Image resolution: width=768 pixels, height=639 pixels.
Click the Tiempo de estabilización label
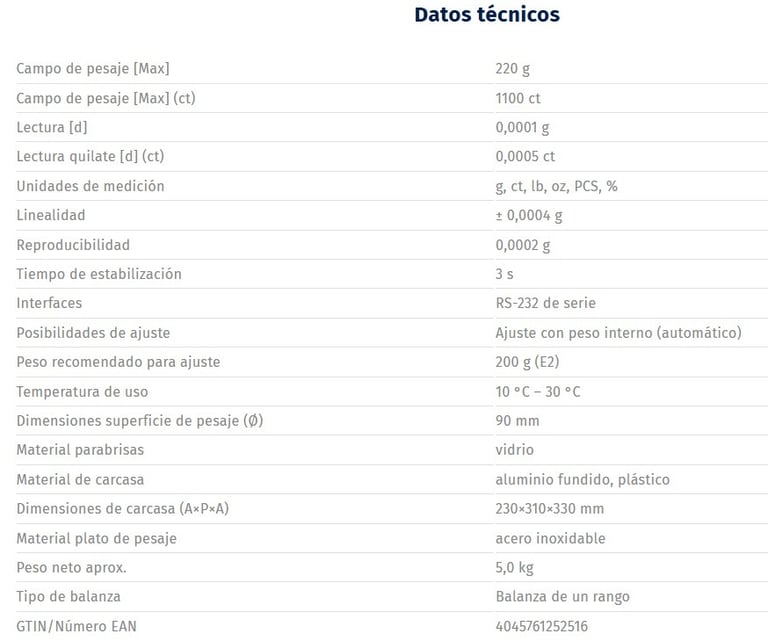99,274
